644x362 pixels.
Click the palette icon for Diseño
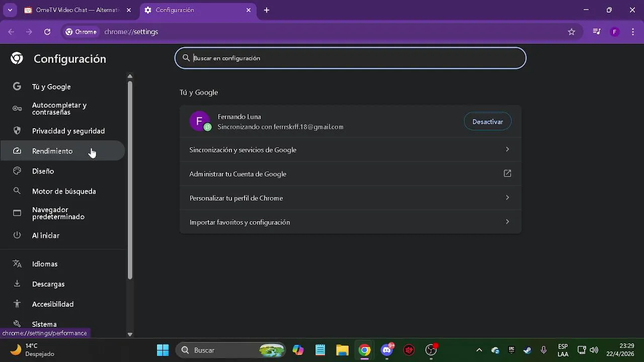[x=17, y=171]
